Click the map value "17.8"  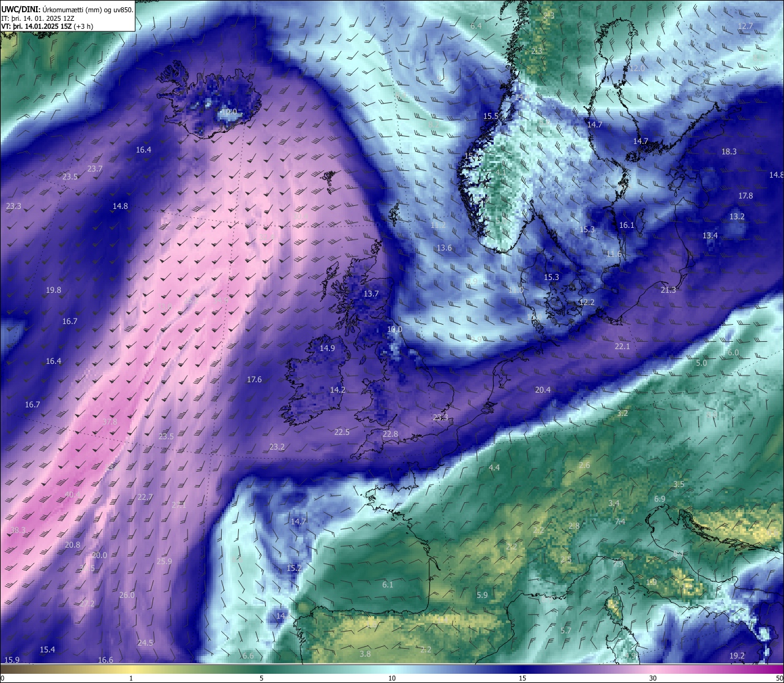[745, 196]
